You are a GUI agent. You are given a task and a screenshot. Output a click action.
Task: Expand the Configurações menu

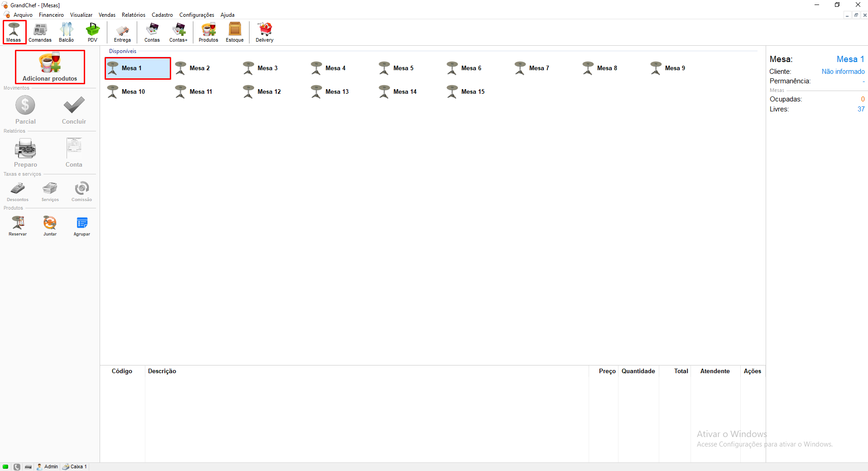point(197,15)
